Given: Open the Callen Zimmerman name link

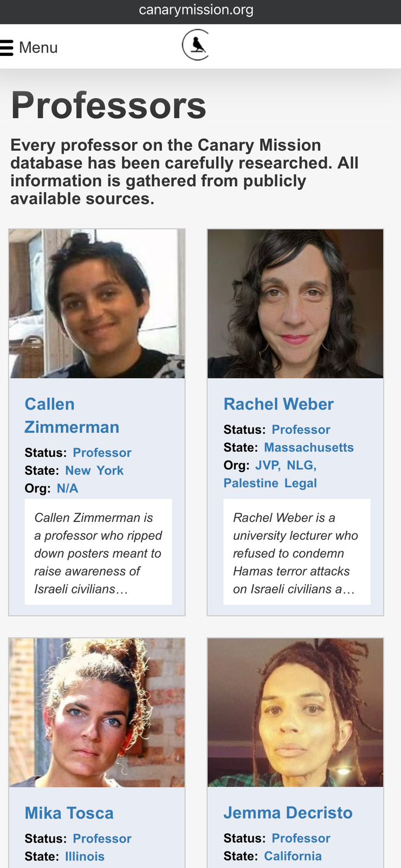Looking at the screenshot, I should click(x=72, y=416).
